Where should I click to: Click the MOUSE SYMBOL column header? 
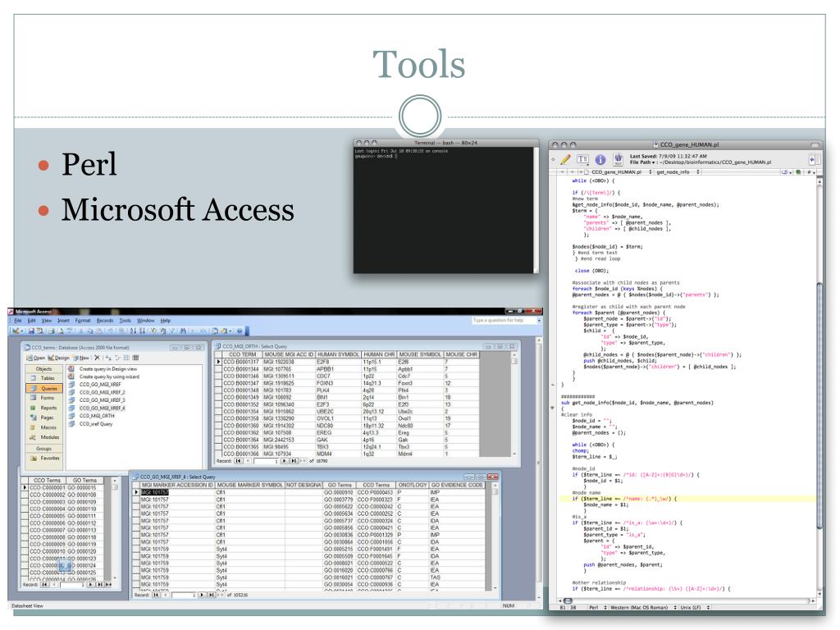pos(420,354)
